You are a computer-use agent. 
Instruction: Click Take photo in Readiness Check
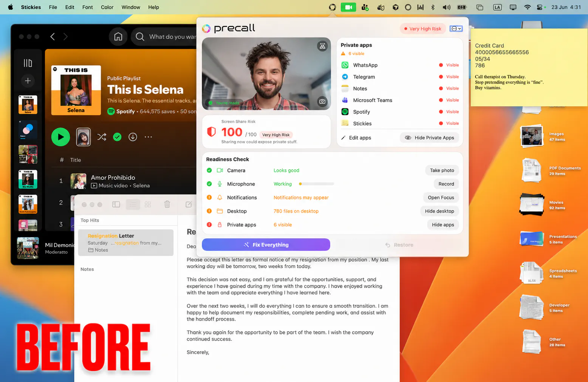click(x=442, y=170)
